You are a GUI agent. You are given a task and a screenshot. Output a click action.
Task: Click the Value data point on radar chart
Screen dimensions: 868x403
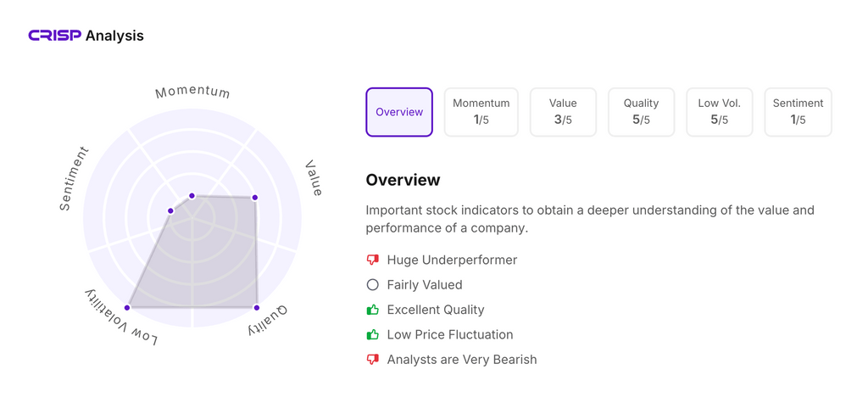[255, 198]
